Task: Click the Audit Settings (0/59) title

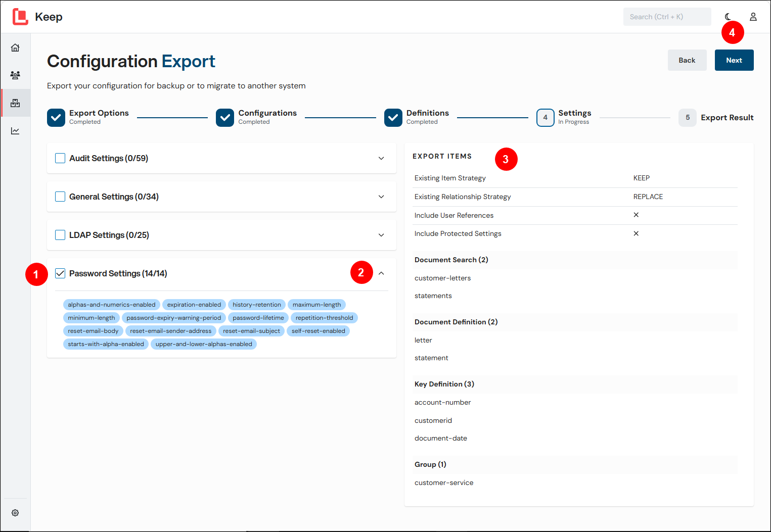Action: [109, 158]
